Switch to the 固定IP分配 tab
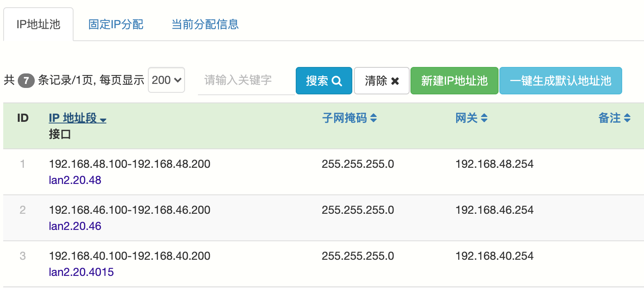 (116, 24)
